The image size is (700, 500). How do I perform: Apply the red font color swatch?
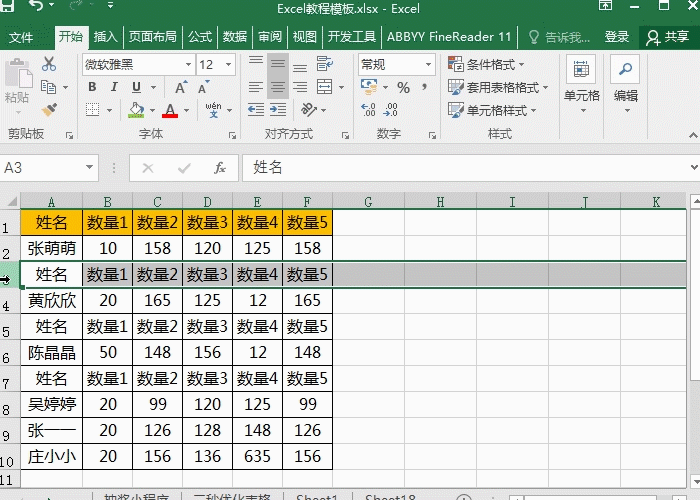pos(170,110)
